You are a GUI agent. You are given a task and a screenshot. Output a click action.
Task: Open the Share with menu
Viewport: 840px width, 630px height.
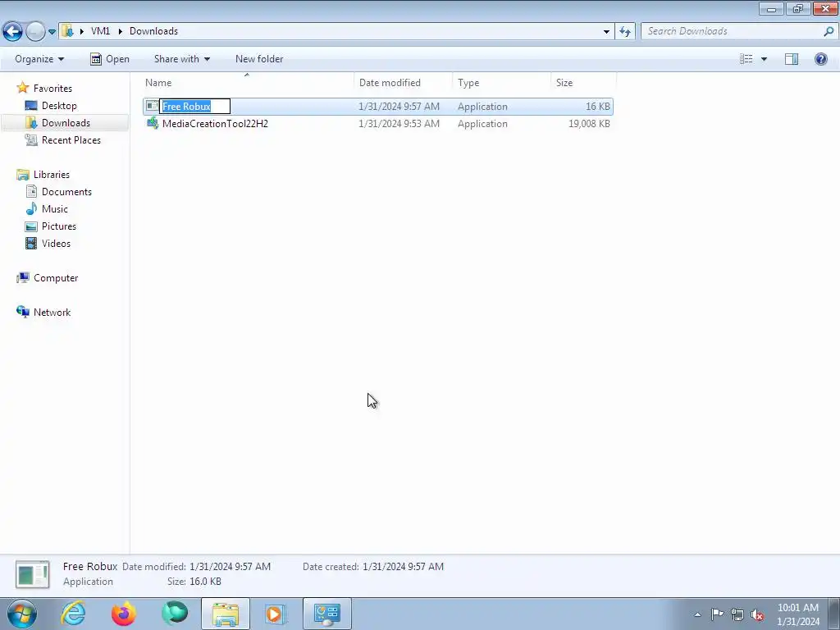pos(181,59)
